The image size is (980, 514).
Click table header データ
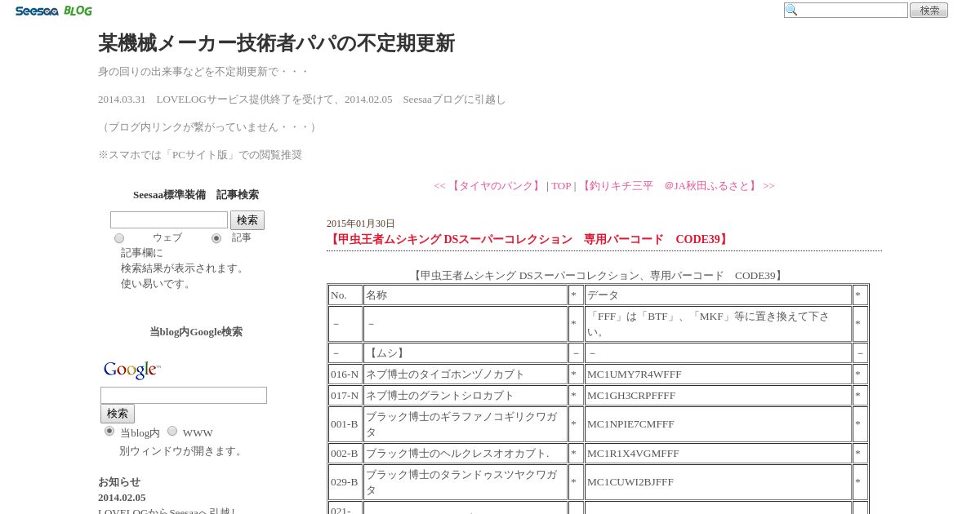(x=718, y=295)
